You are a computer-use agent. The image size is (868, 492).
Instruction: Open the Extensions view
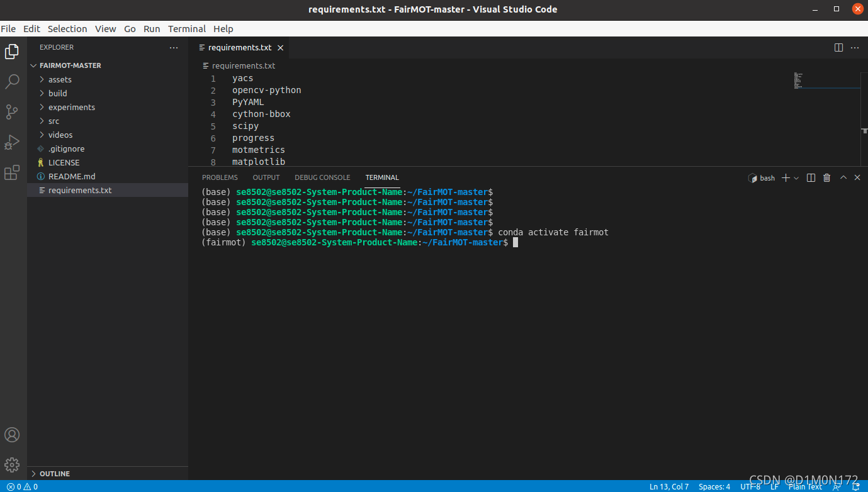pos(12,172)
